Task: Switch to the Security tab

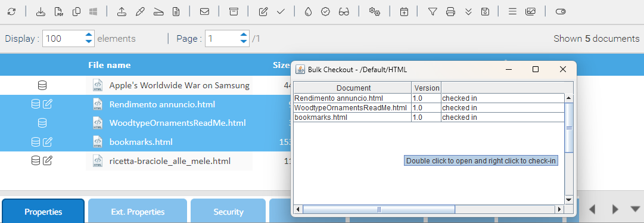Action: [x=228, y=212]
